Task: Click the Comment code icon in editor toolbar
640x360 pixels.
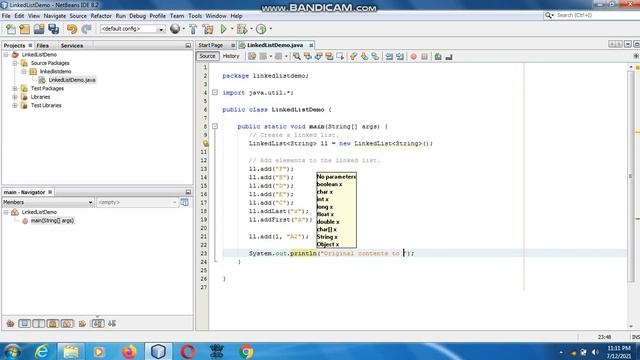Action: pos(438,56)
